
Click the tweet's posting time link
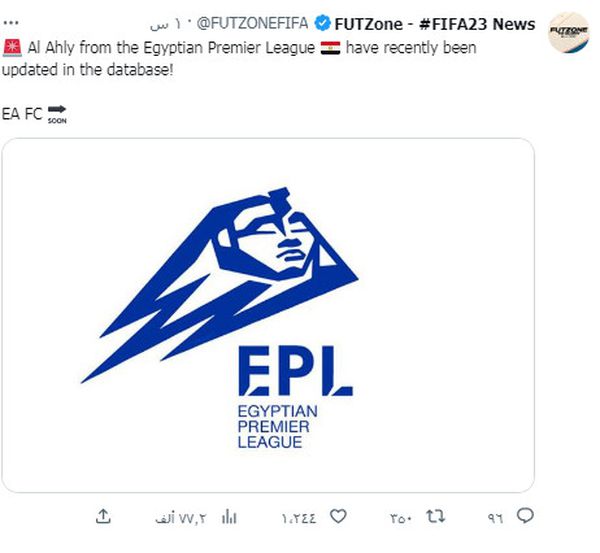pos(163,23)
